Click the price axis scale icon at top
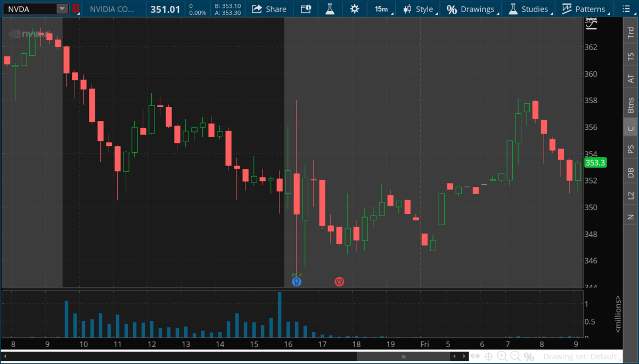The height and width of the screenshot is (364, 639). point(591,23)
